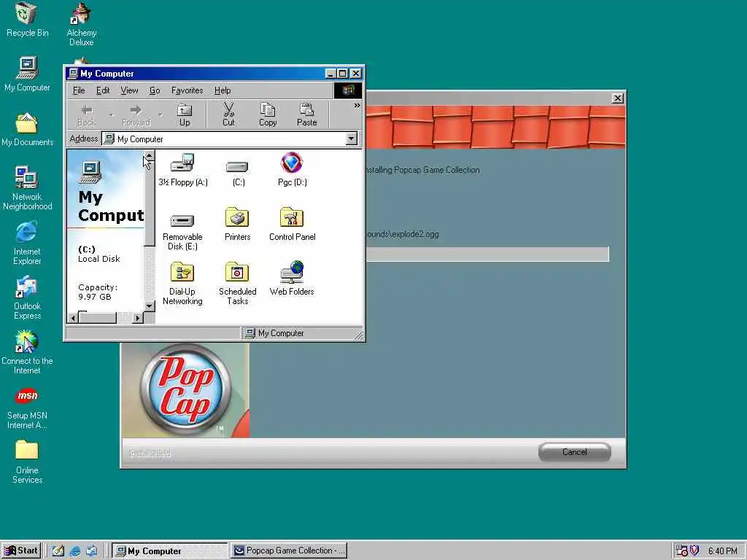Click the left pane vertical scrollbar thumb
The image size is (747, 560).
point(149,204)
